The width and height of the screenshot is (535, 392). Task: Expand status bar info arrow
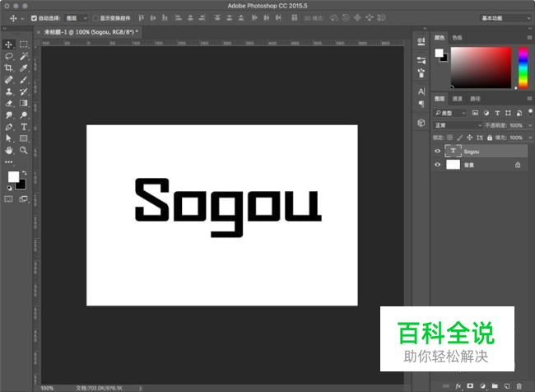click(x=140, y=388)
